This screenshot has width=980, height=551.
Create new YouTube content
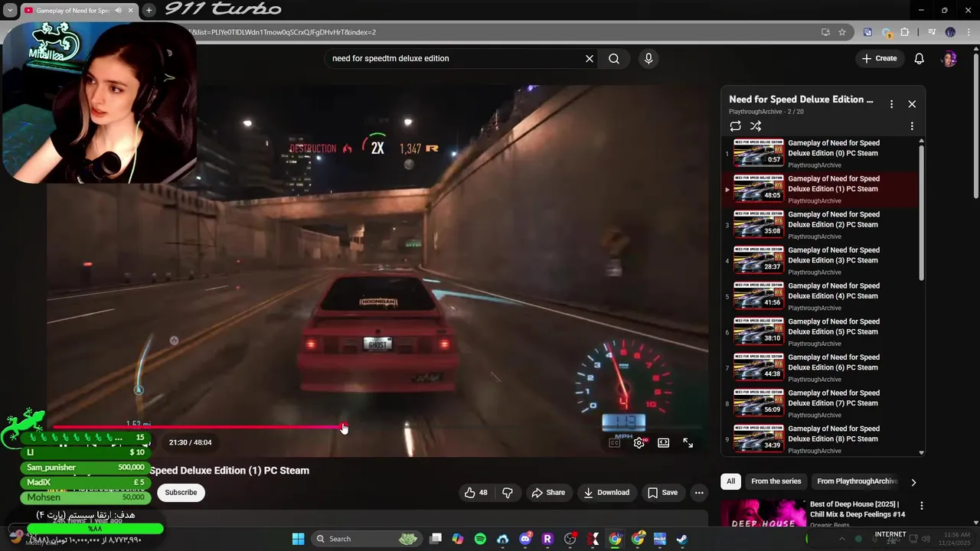(x=879, y=59)
